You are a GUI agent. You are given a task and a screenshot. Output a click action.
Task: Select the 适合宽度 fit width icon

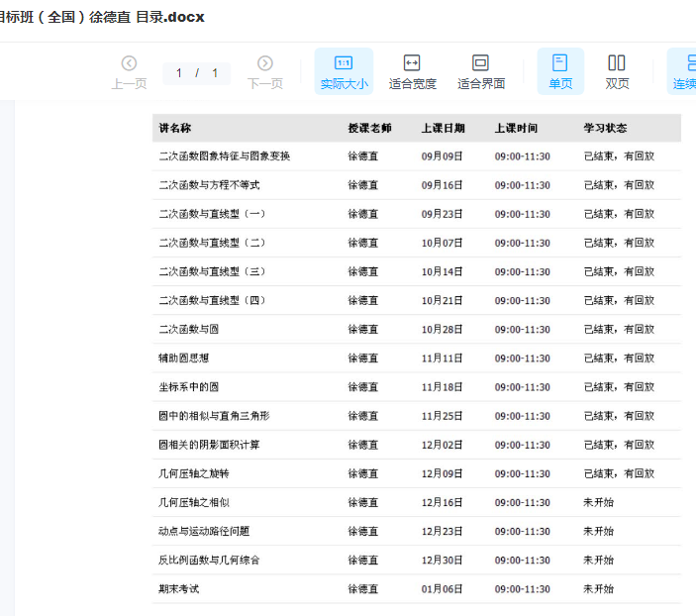pyautogui.click(x=412, y=63)
